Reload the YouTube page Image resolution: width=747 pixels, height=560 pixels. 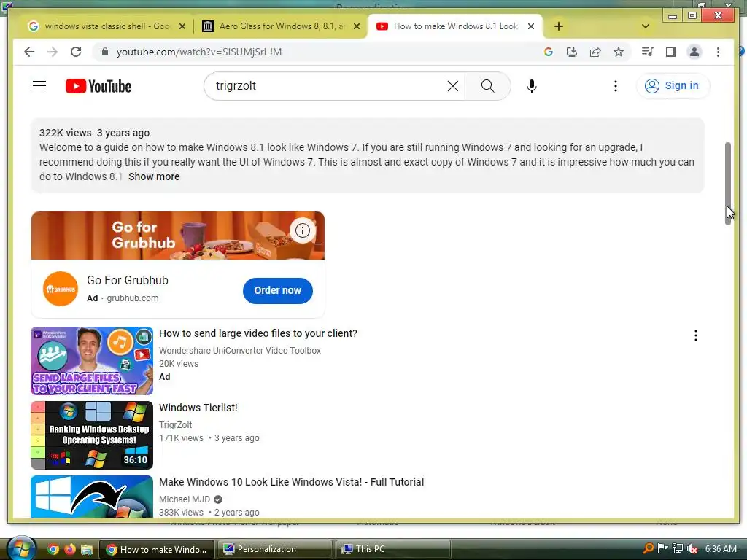[76, 52]
